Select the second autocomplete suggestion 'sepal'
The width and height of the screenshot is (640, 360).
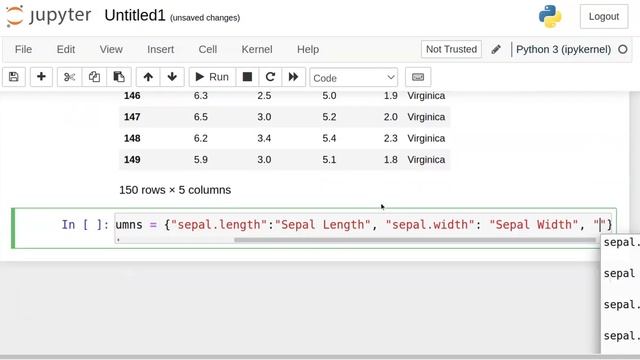pos(620,273)
